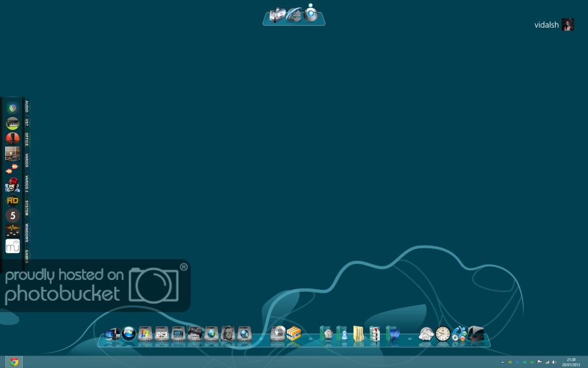Switch to the AUDIO tab in the sidebar
588x368 pixels.
click(26, 106)
